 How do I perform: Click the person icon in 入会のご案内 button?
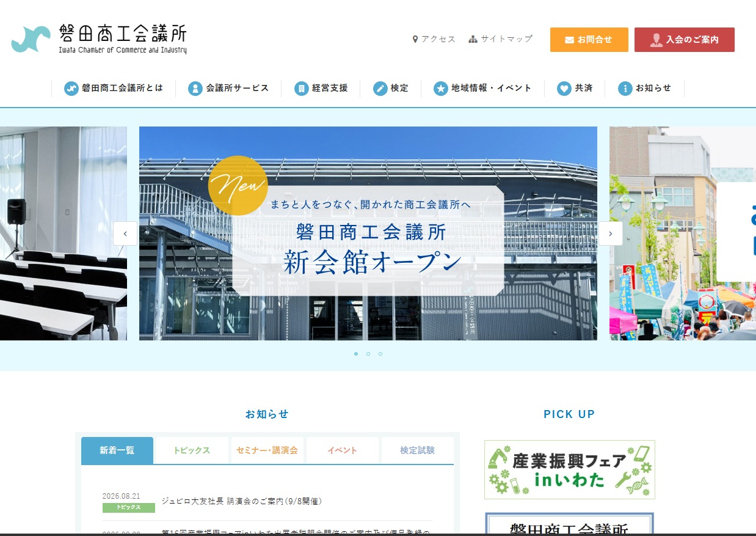tap(656, 40)
